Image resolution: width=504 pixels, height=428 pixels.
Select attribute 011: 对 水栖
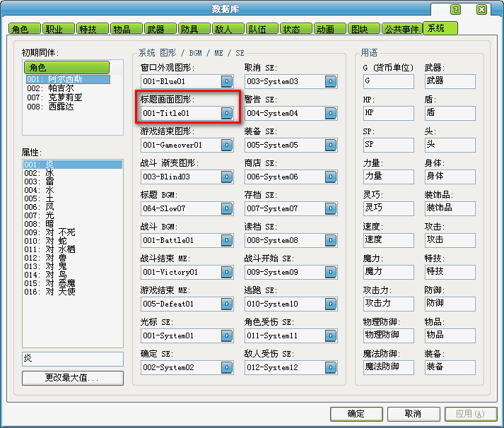pos(73,249)
